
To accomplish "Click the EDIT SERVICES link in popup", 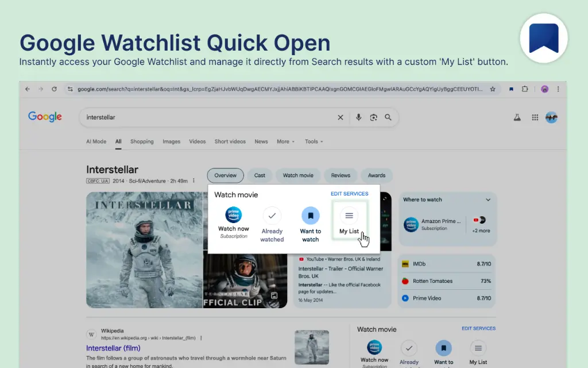I will 349,194.
